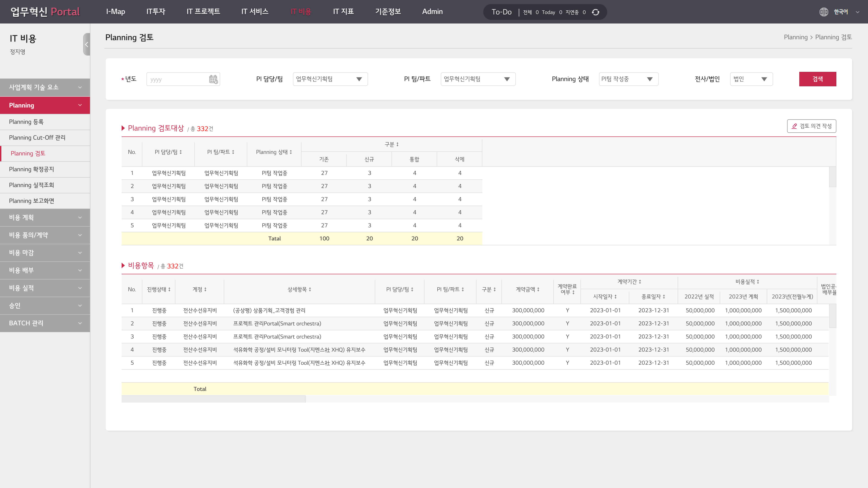868x488 pixels.
Task: Click the 년도 yyyy input field
Action: coord(183,79)
